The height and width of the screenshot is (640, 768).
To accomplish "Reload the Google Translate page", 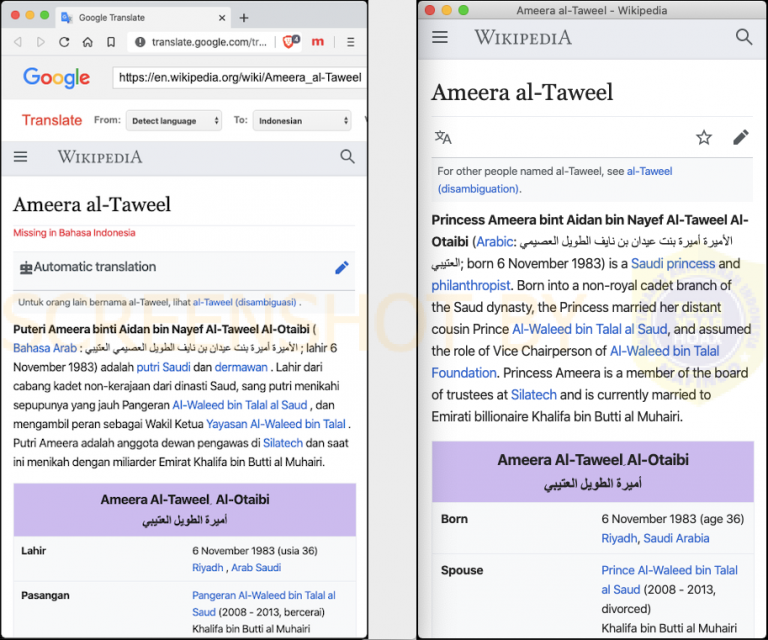I will 64,42.
